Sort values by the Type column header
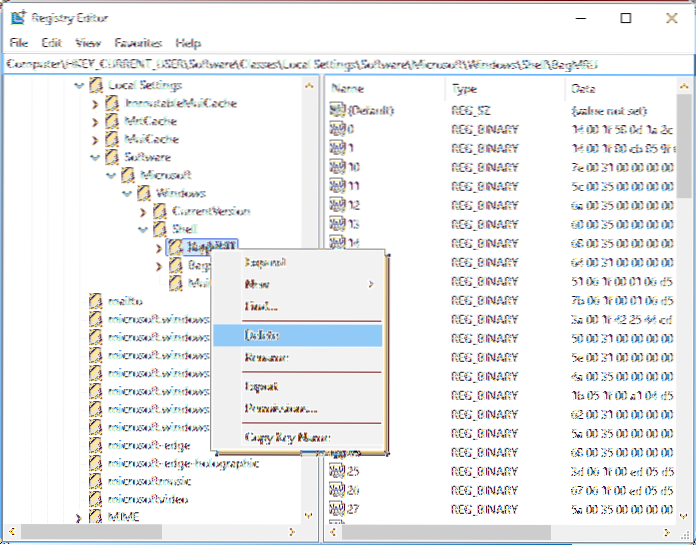The image size is (696, 545). (500, 89)
